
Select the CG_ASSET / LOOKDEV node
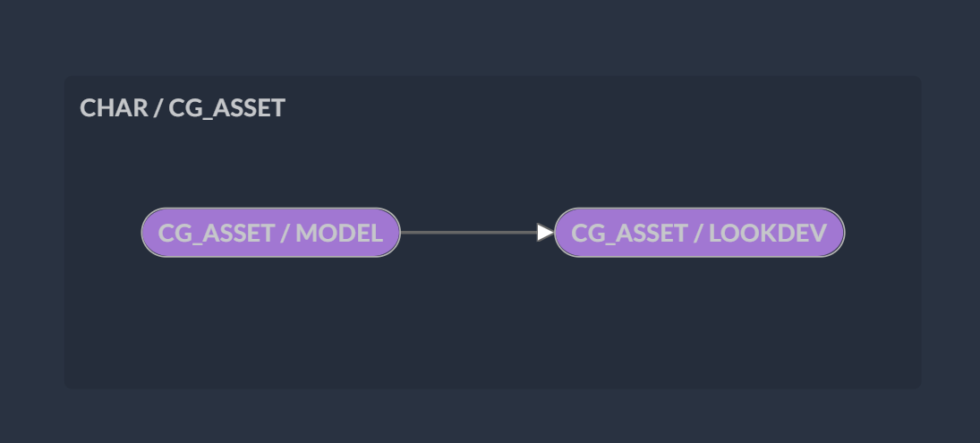point(699,233)
